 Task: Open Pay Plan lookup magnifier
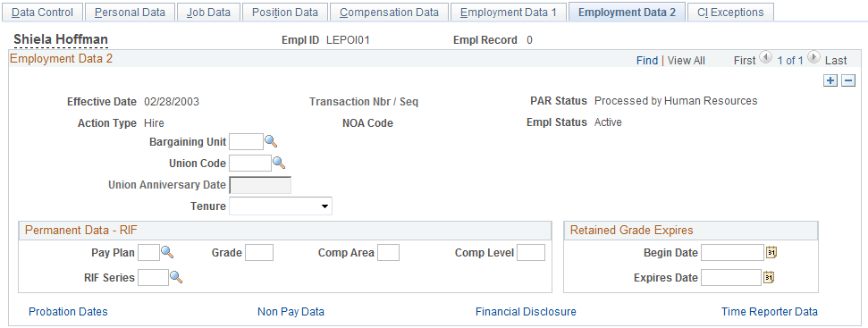tap(167, 253)
